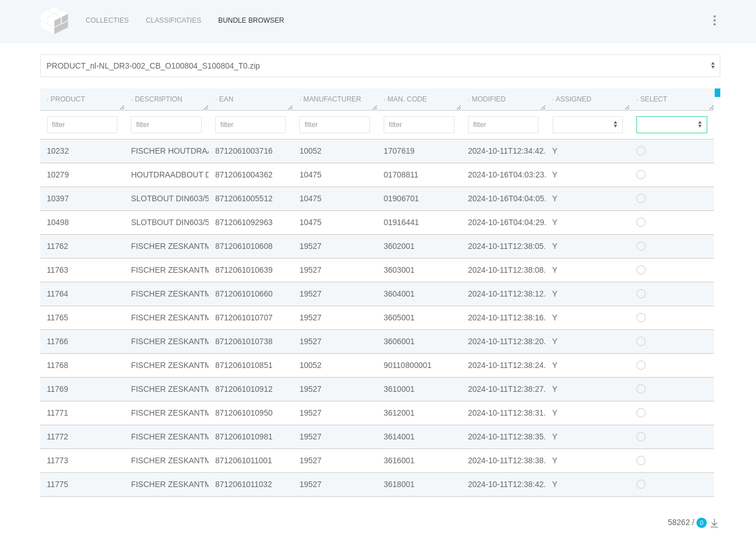Select the radio for product 11772
This screenshot has width=756, height=533.
coord(641,437)
